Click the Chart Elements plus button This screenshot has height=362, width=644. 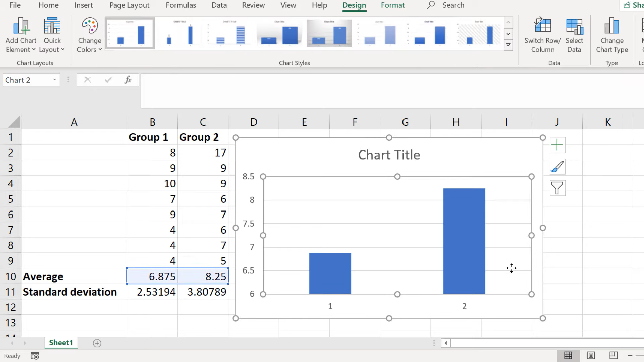point(557,145)
